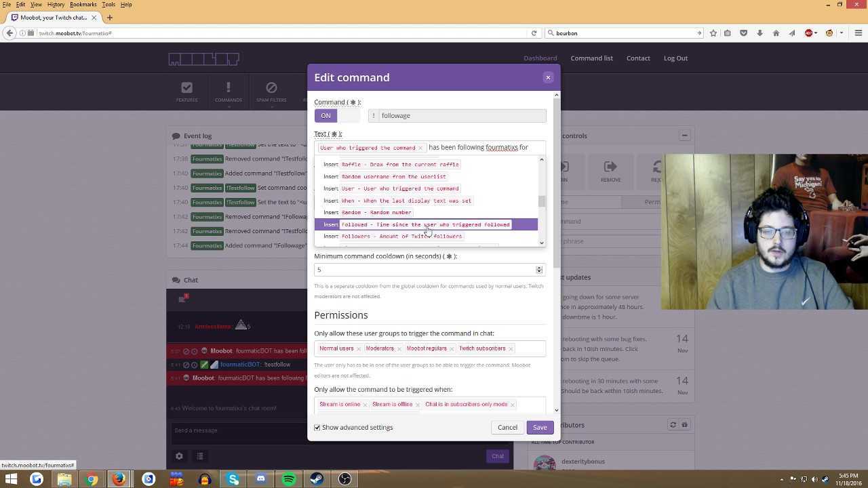
Task: Open Dashboard in Moobot navigation
Action: click(x=540, y=58)
